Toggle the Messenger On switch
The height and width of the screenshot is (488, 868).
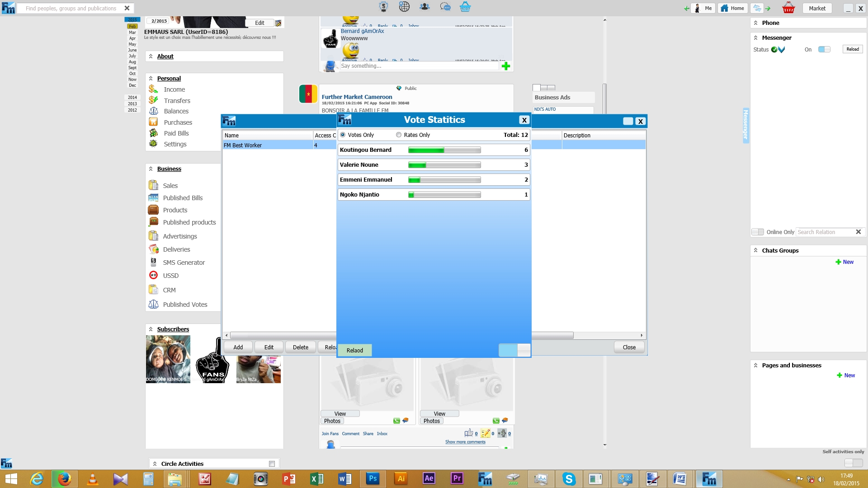[x=824, y=49]
